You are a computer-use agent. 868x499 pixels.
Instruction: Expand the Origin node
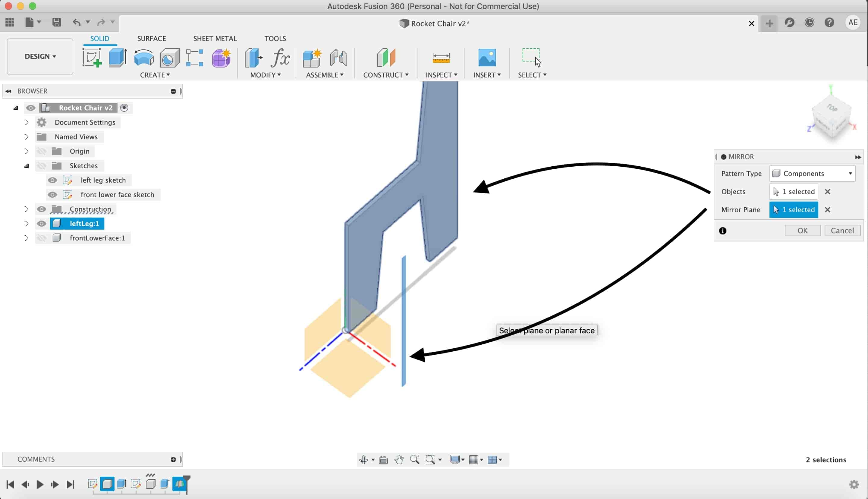pos(26,151)
